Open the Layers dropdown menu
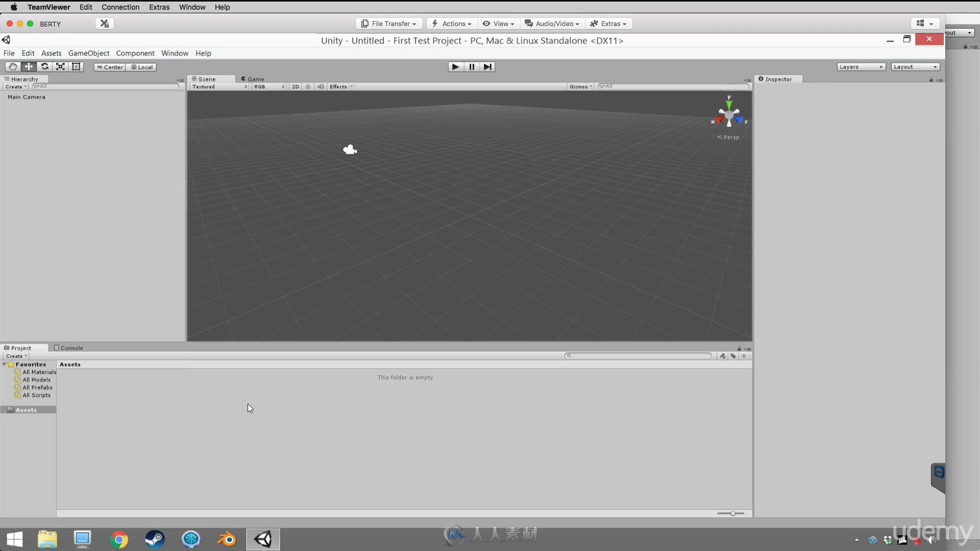This screenshot has height=551, width=980. [860, 67]
